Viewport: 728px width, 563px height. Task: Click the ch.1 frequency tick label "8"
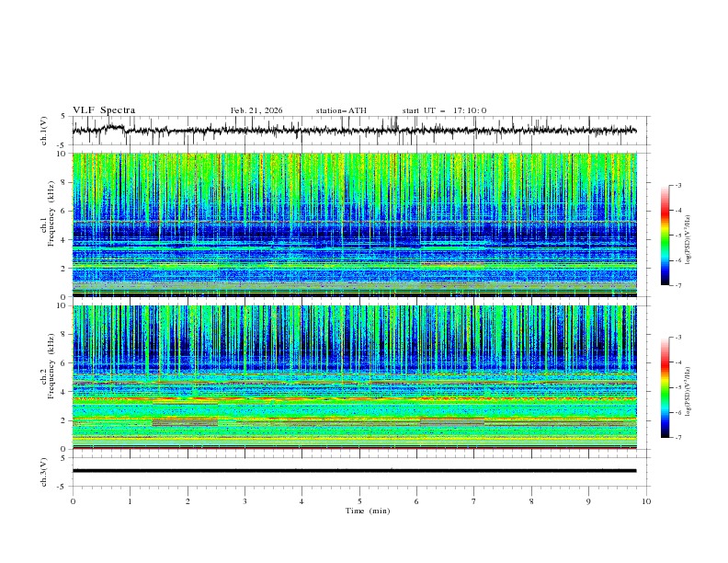pyautogui.click(x=64, y=182)
